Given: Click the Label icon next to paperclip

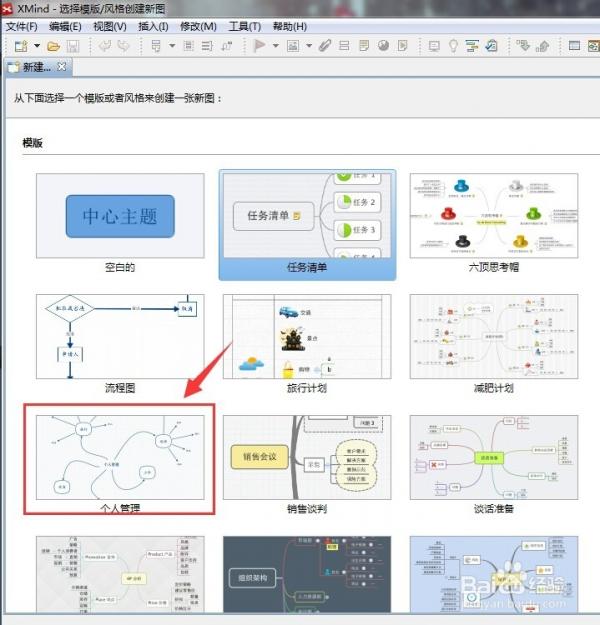Looking at the screenshot, I should pyautogui.click(x=344, y=46).
